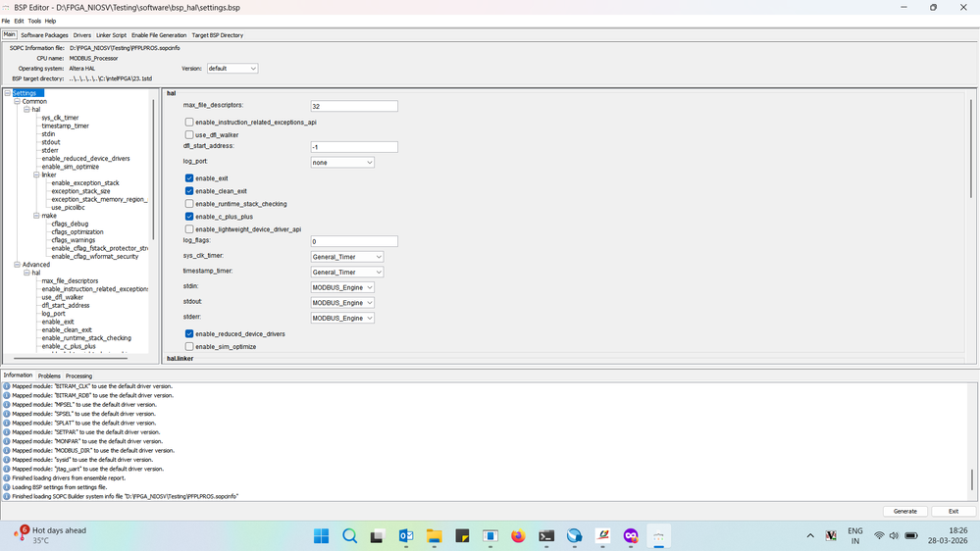Launch Firefox from the taskbar
This screenshot has height=551, width=980.
tap(518, 536)
